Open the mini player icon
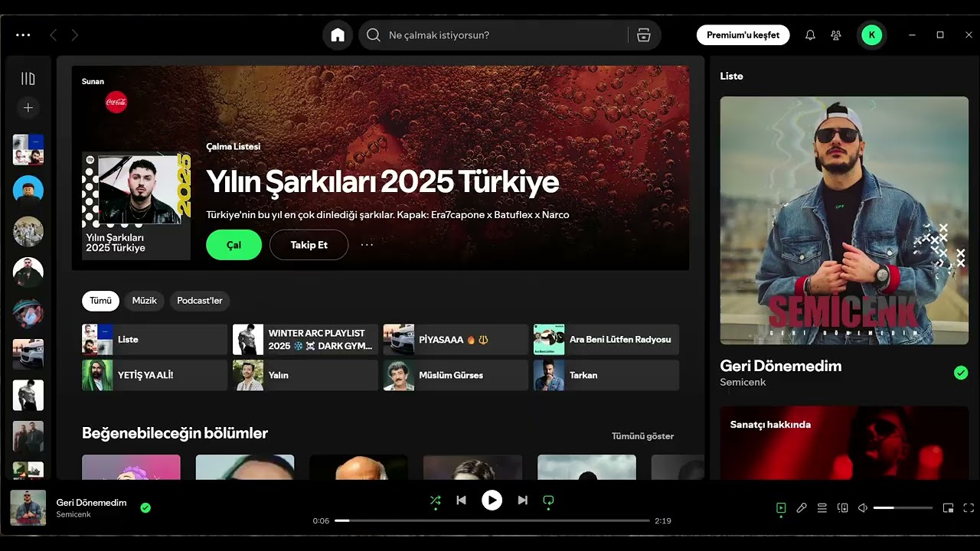 [x=948, y=507]
